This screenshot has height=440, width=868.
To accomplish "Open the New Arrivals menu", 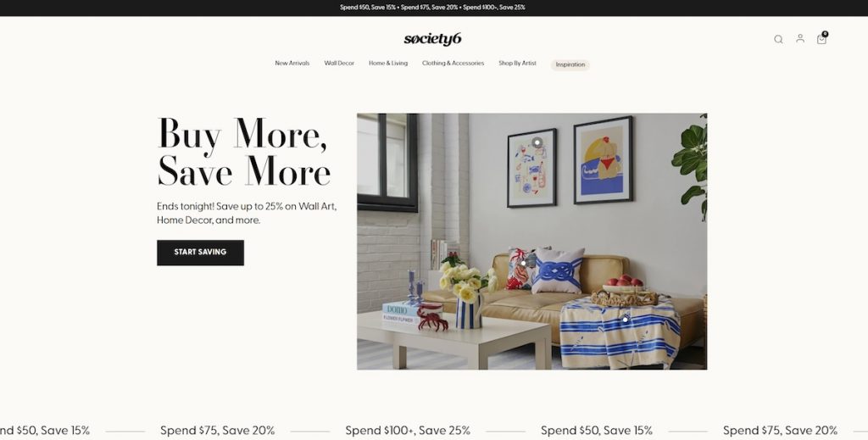I will pyautogui.click(x=292, y=63).
